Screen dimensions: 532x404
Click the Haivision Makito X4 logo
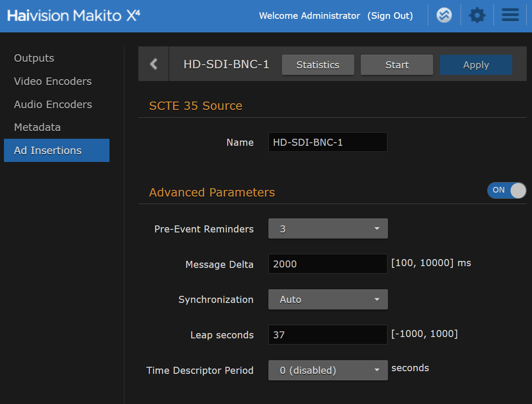pyautogui.click(x=74, y=16)
